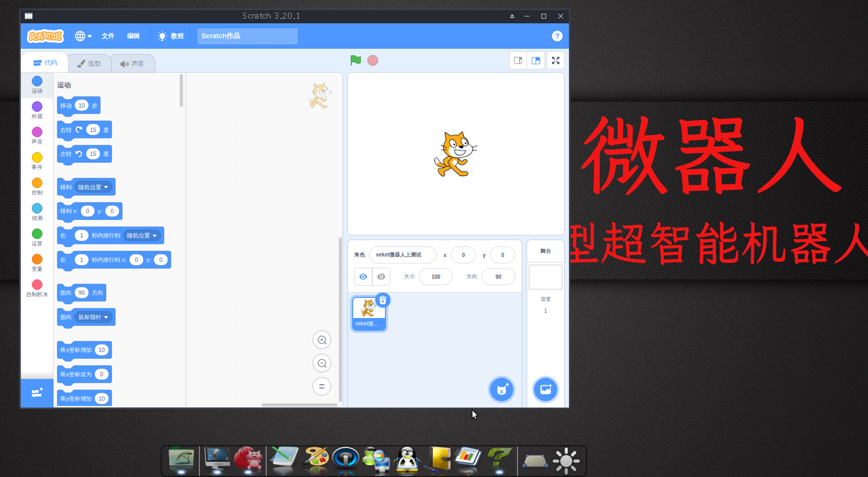Click the 移动 10 步 block

coord(78,105)
